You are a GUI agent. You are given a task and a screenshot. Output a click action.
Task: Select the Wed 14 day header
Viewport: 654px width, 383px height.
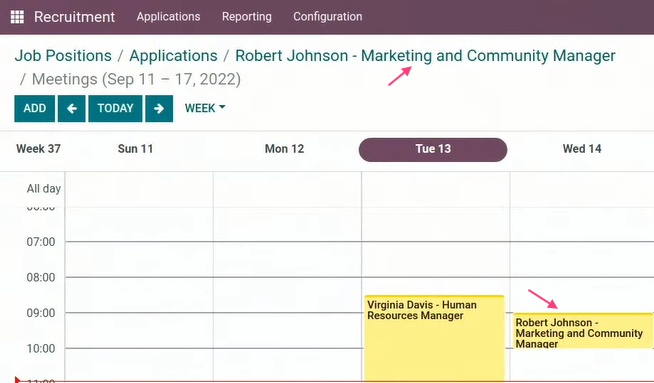[x=582, y=149]
